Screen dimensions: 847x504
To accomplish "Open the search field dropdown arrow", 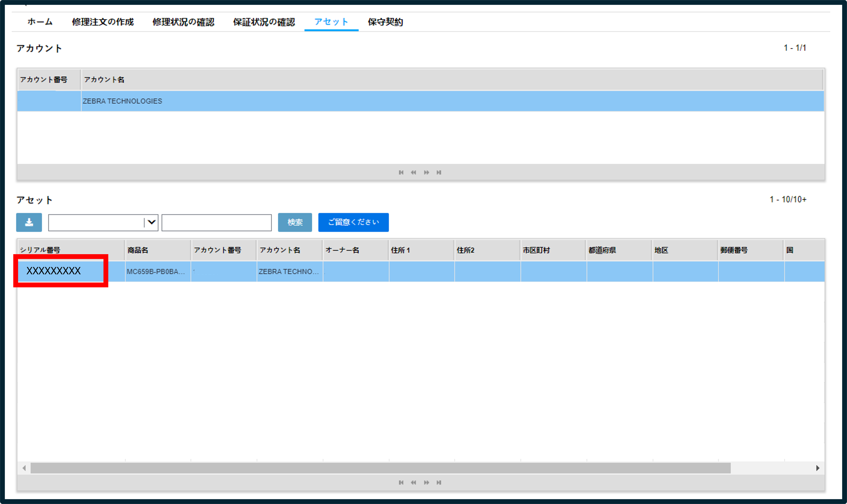I will point(152,222).
